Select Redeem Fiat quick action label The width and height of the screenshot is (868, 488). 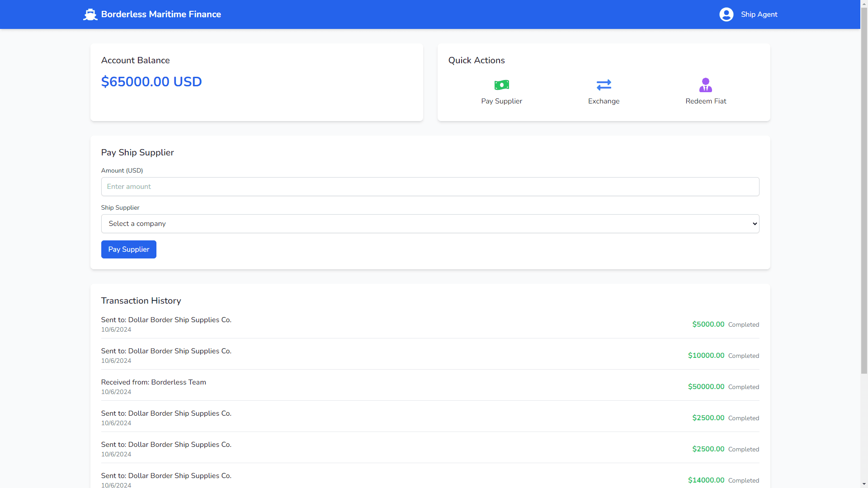[706, 101]
